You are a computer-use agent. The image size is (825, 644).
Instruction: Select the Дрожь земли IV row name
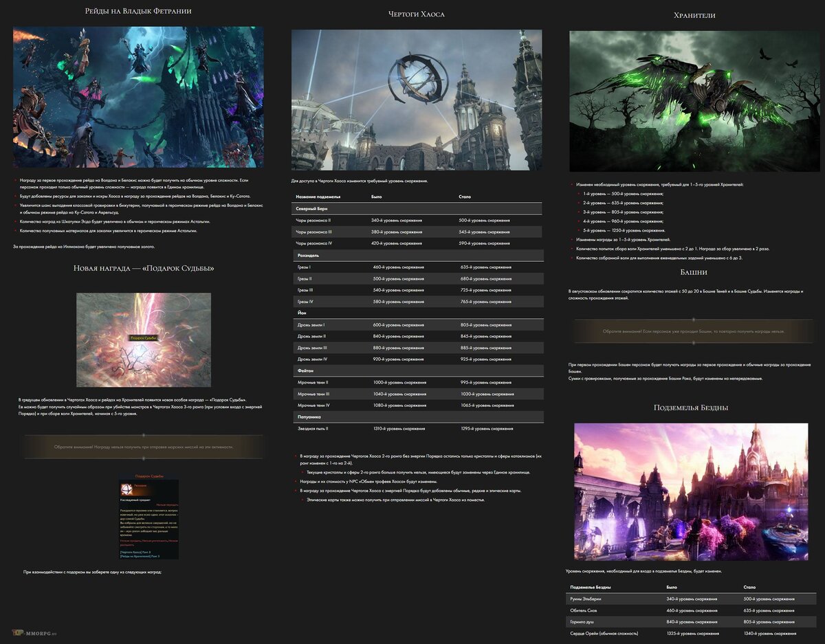(x=313, y=359)
